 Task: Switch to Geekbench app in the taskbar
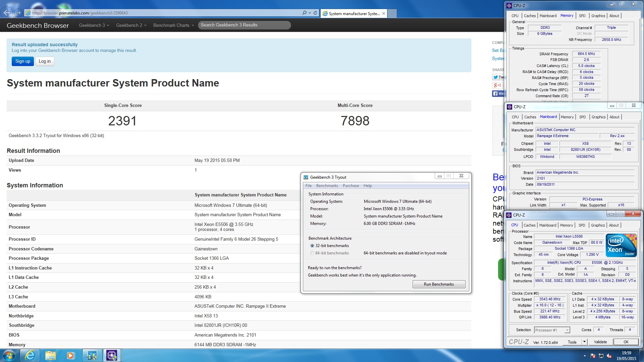point(92,355)
